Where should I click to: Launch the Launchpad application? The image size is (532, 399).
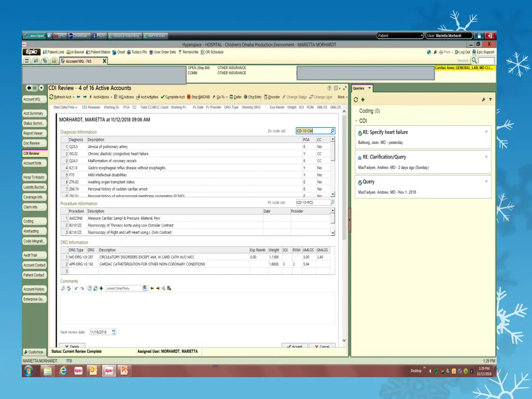click(x=34, y=36)
